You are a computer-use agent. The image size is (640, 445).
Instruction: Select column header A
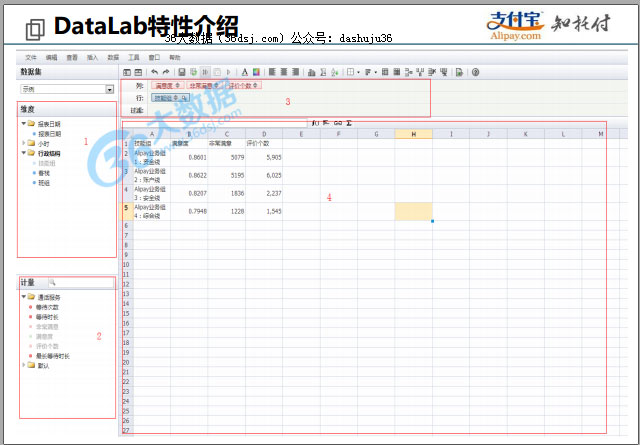click(152, 134)
